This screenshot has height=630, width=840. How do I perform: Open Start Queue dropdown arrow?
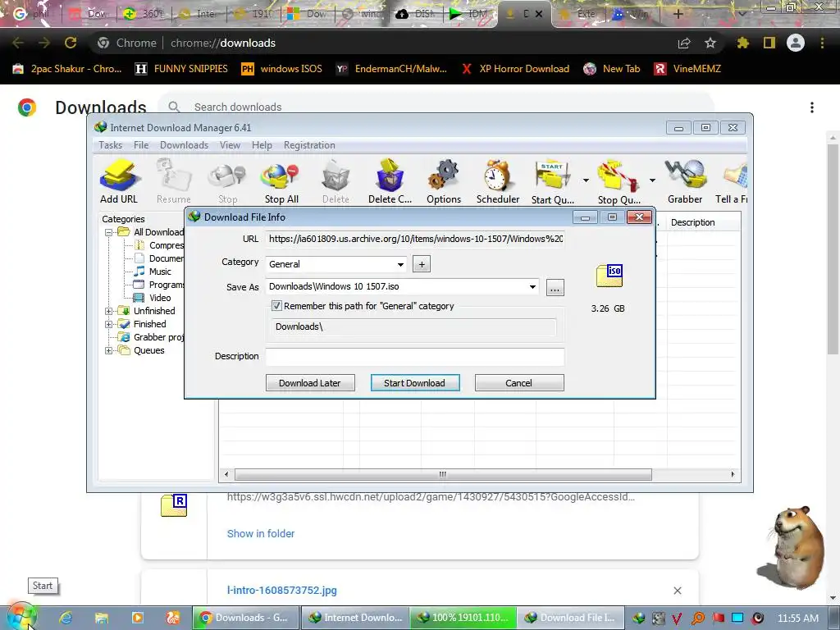tap(586, 180)
